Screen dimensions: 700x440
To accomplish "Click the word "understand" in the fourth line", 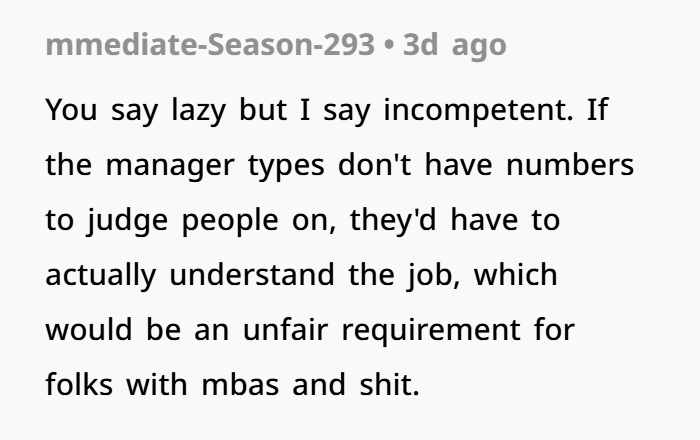I will [x=252, y=274].
